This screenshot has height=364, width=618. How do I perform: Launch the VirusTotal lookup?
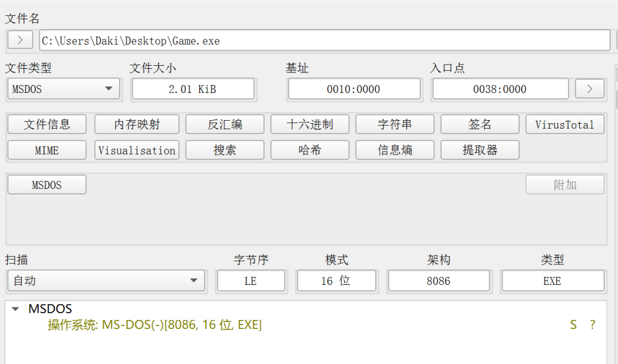[565, 124]
